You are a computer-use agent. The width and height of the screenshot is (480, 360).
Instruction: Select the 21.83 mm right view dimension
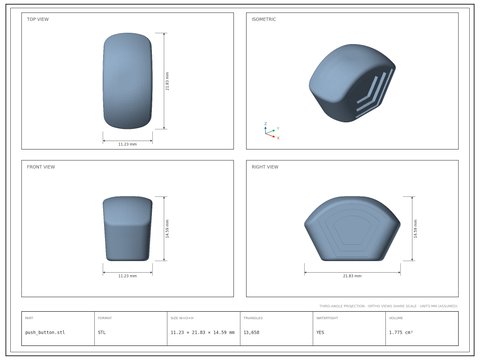pos(352,276)
